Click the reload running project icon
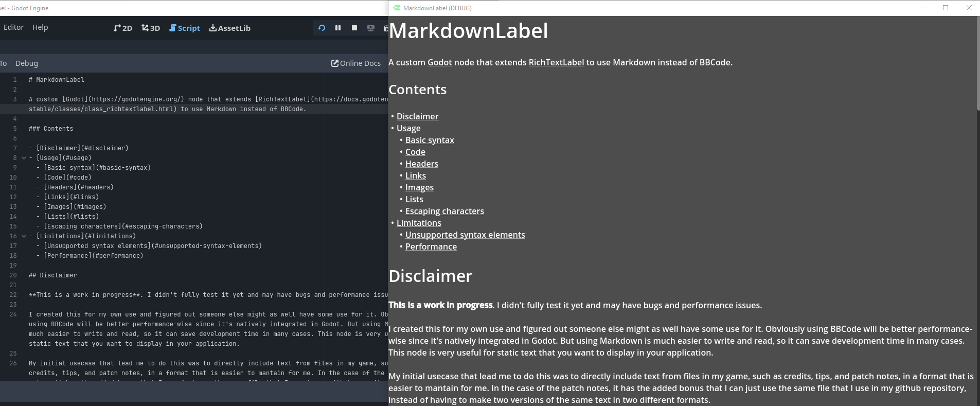The image size is (980, 406). point(322,28)
